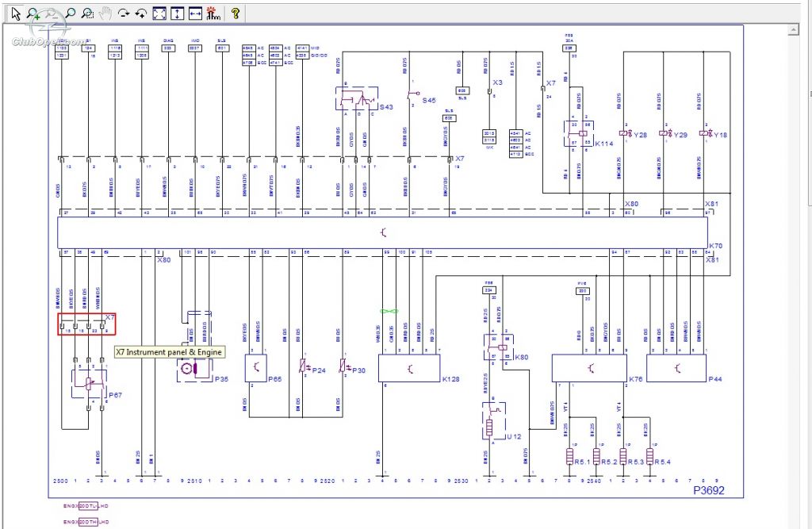Select the arrow pointer tool
This screenshot has width=812, height=529.
[x=16, y=13]
